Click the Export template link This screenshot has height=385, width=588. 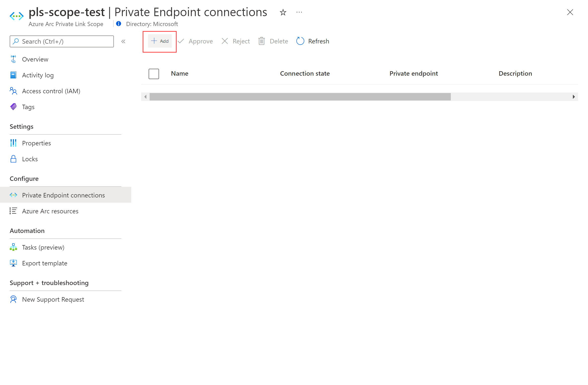tap(44, 263)
